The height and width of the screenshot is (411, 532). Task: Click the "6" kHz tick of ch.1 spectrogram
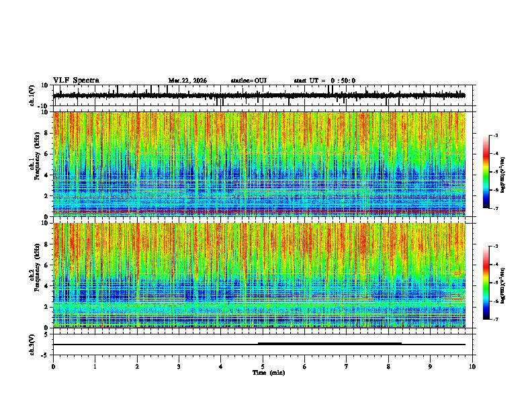pyautogui.click(x=46, y=154)
